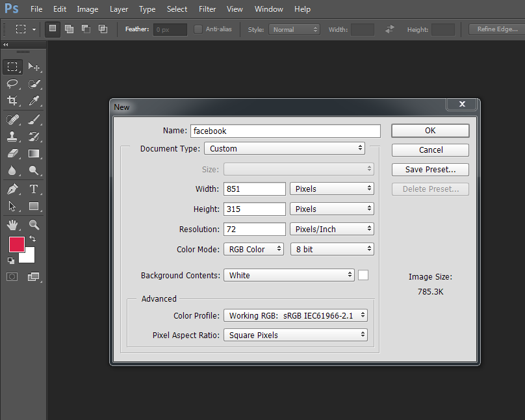Activate the Hand tool
This screenshot has height=420, width=525.
(12, 225)
